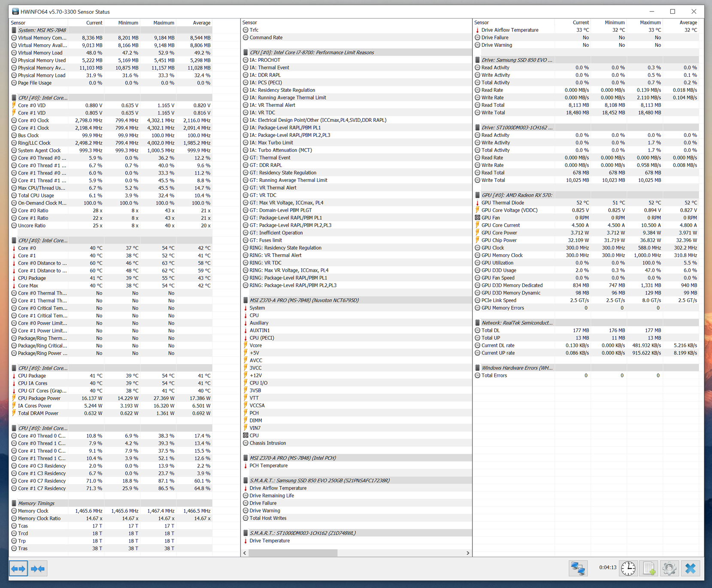Click the expand columns arrows button
Screen dimensions: 712x588
tap(18, 569)
